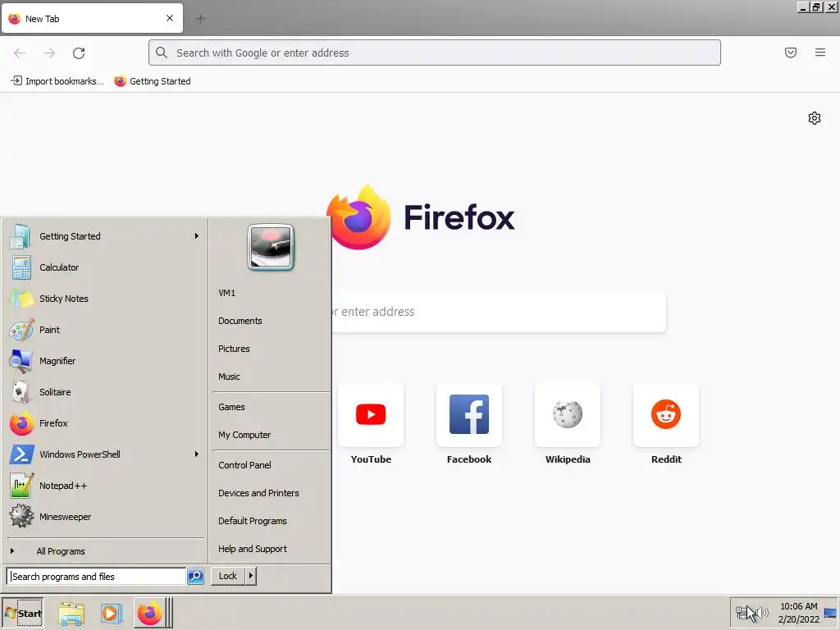
Task: Open VM1 user folder
Action: click(271, 293)
